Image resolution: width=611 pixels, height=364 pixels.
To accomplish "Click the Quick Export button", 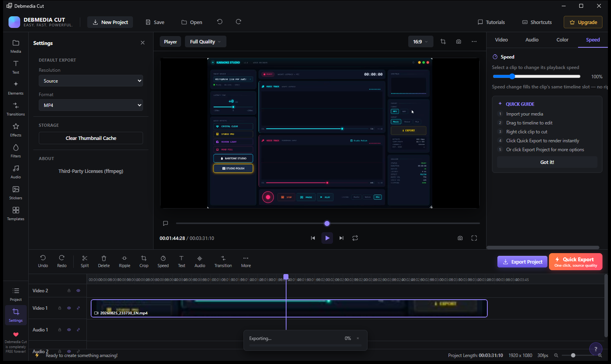I will tap(576, 262).
